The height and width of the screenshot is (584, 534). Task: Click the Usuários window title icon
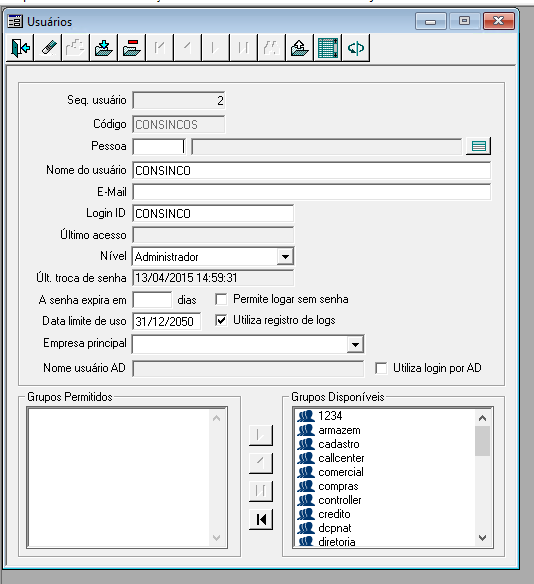[15, 22]
